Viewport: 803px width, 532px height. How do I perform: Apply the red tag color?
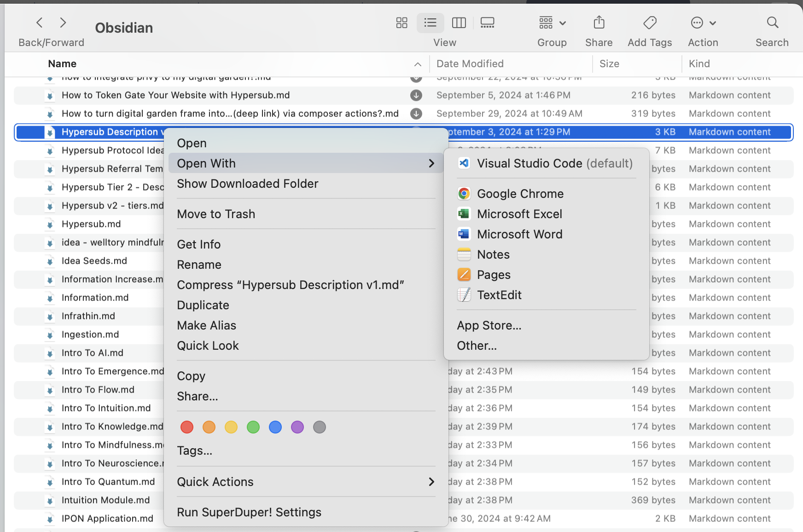click(x=187, y=427)
